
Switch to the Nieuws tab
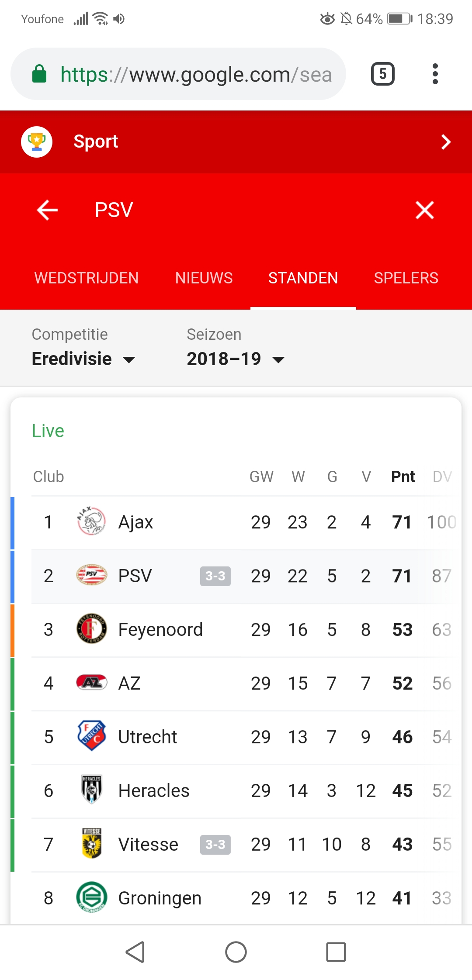(x=204, y=278)
